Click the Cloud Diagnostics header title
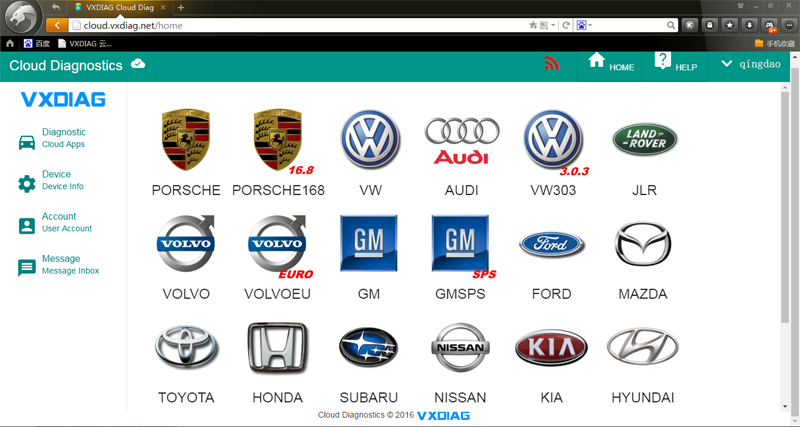Viewport: 800px width, 427px height. coord(66,65)
